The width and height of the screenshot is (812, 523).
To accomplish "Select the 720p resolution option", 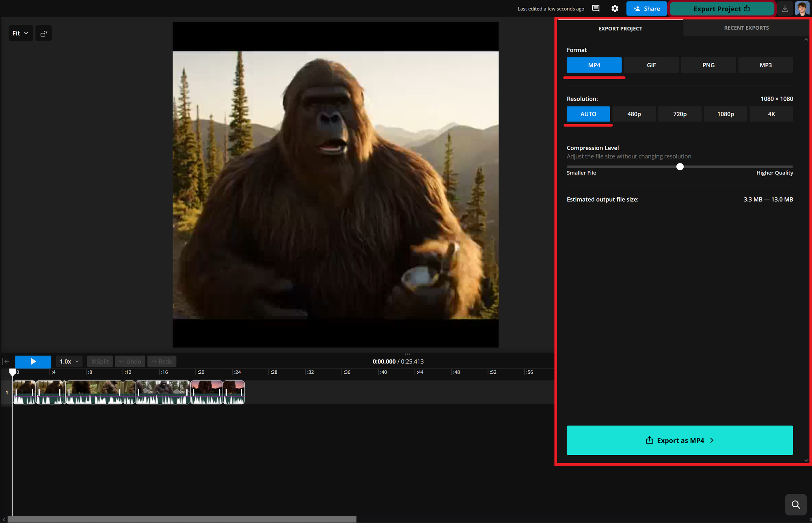I will pyautogui.click(x=679, y=114).
